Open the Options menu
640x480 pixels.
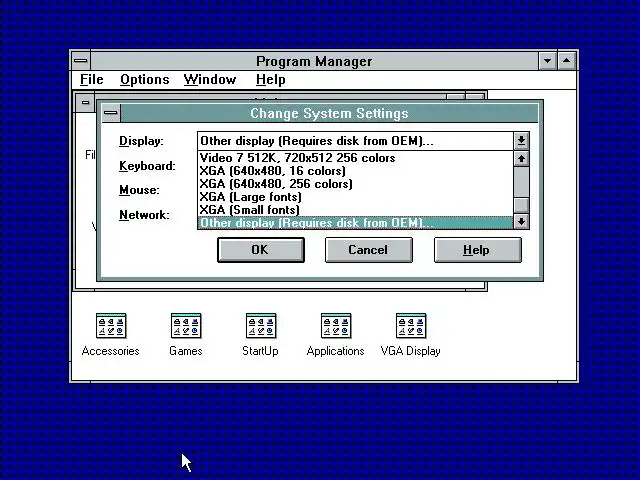pyautogui.click(x=144, y=79)
